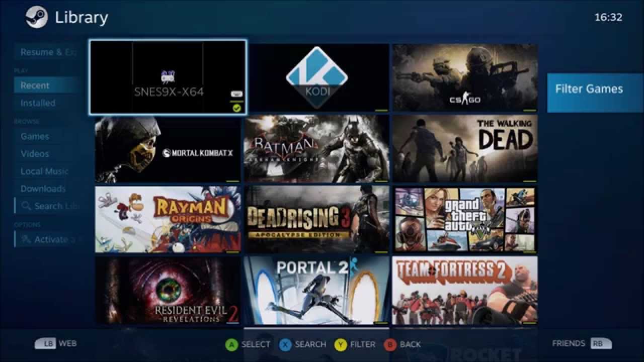Browse the Games category
The width and height of the screenshot is (644, 362).
(x=48, y=136)
